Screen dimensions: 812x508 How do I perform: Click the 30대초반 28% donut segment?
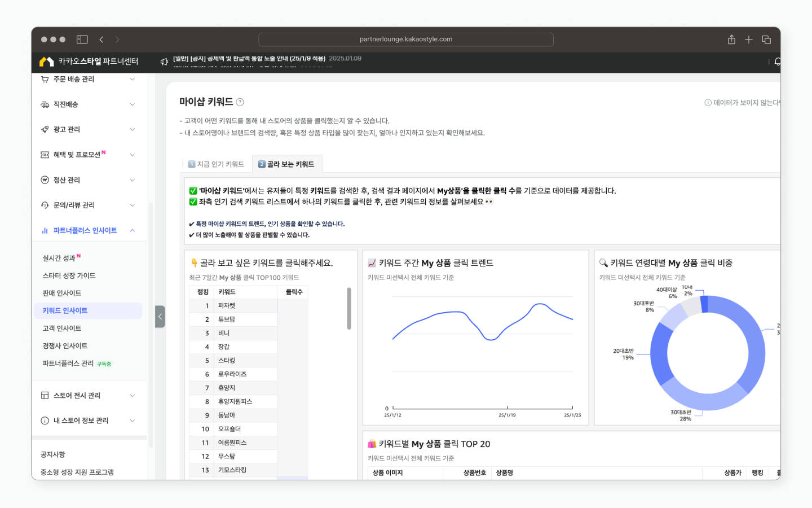pyautogui.click(x=704, y=396)
